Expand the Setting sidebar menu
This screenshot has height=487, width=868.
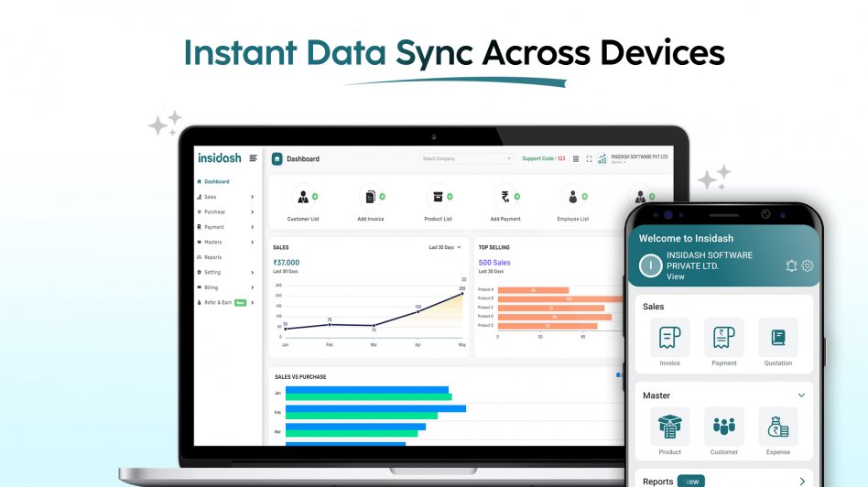(x=226, y=272)
